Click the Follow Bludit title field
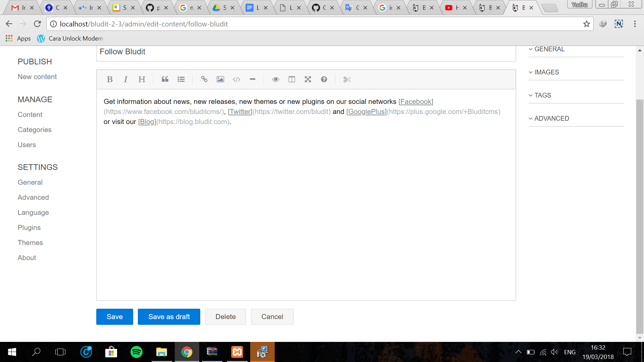The image size is (644, 362). (x=305, y=52)
